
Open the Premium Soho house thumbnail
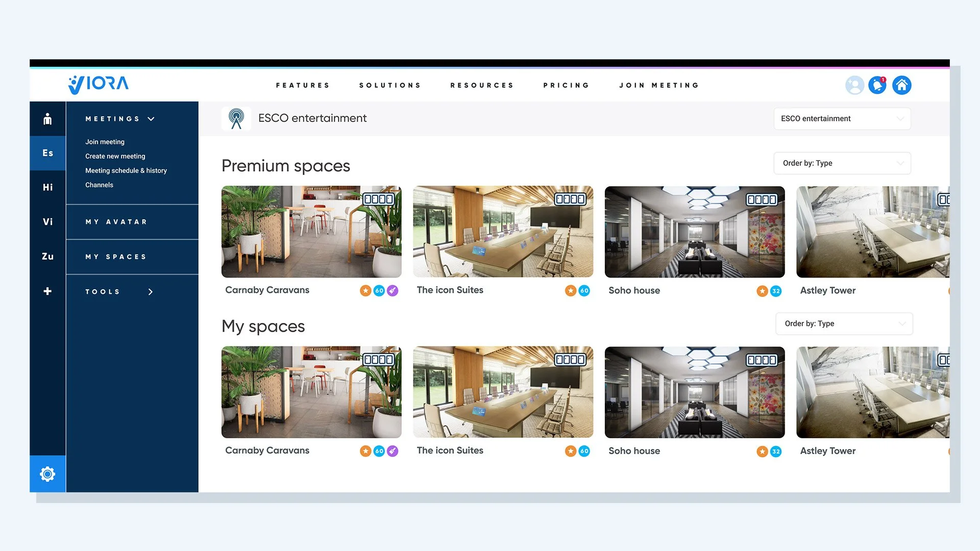[695, 232]
